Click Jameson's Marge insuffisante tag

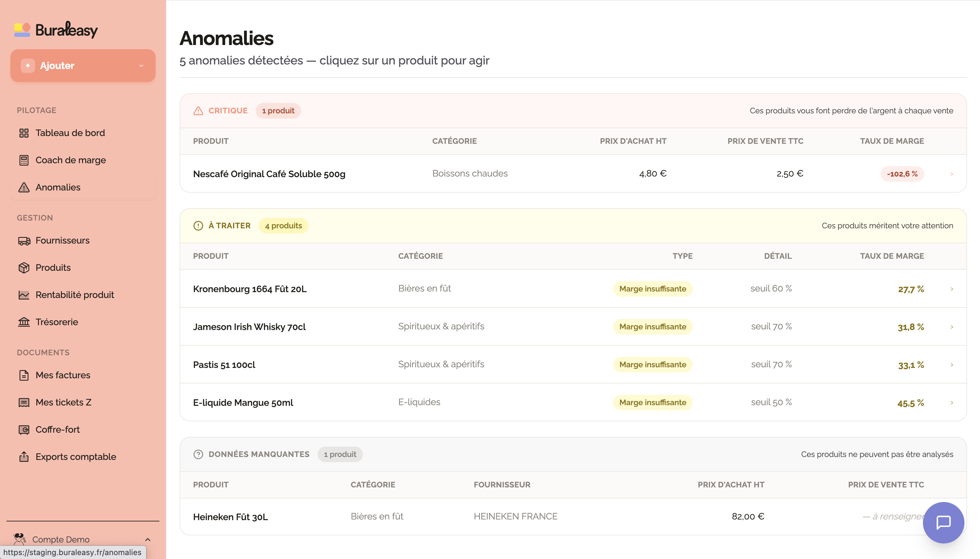(x=652, y=327)
